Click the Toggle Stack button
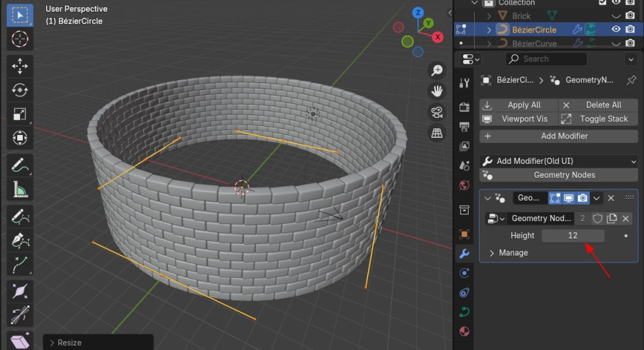This screenshot has width=644, height=350. click(x=598, y=119)
